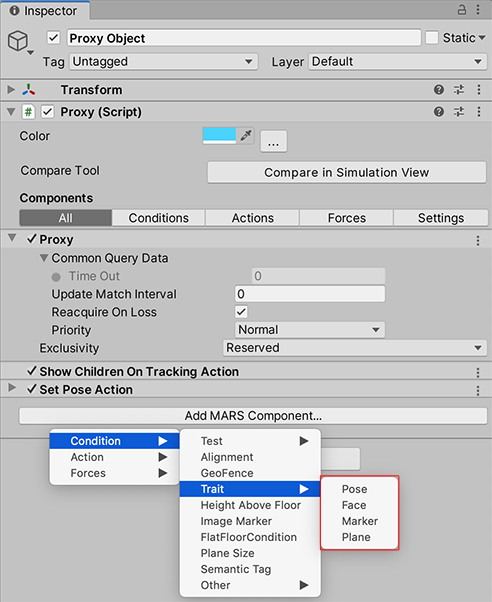Open the Tag dropdown showing Untagged
492x602 pixels.
click(x=164, y=62)
